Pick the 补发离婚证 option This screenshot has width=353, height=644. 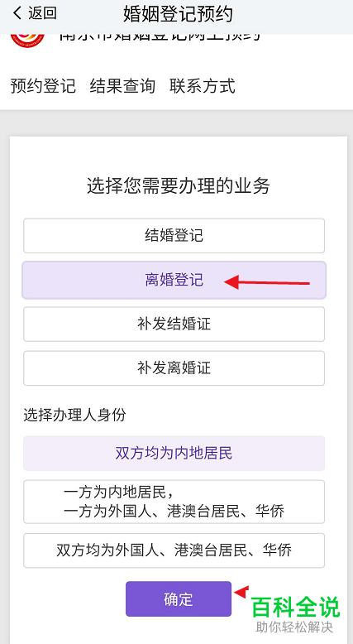click(x=174, y=368)
